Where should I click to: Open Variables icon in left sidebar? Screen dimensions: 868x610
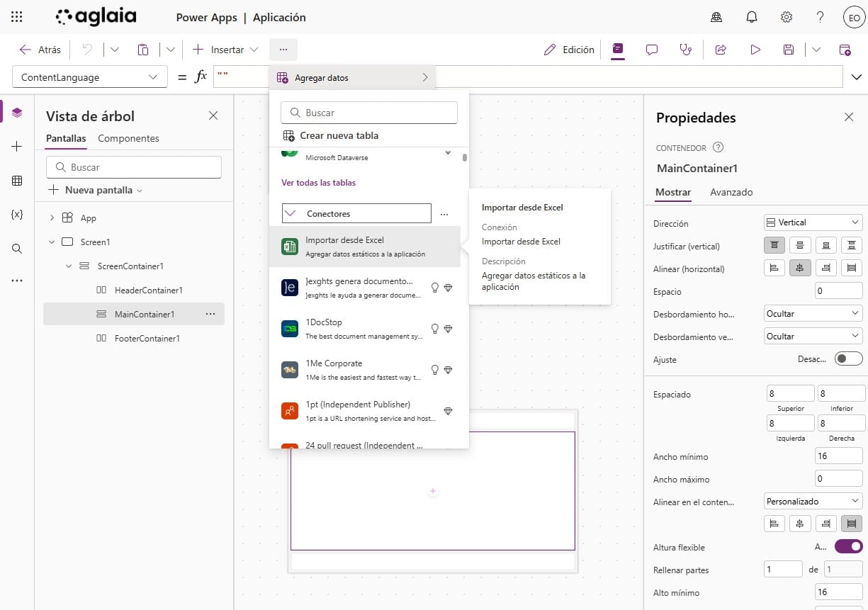click(17, 215)
